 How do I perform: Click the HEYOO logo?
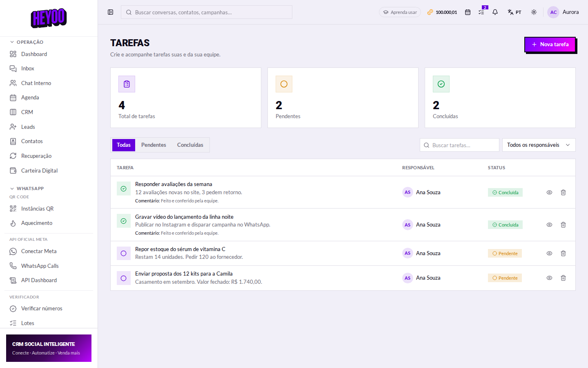[49, 18]
